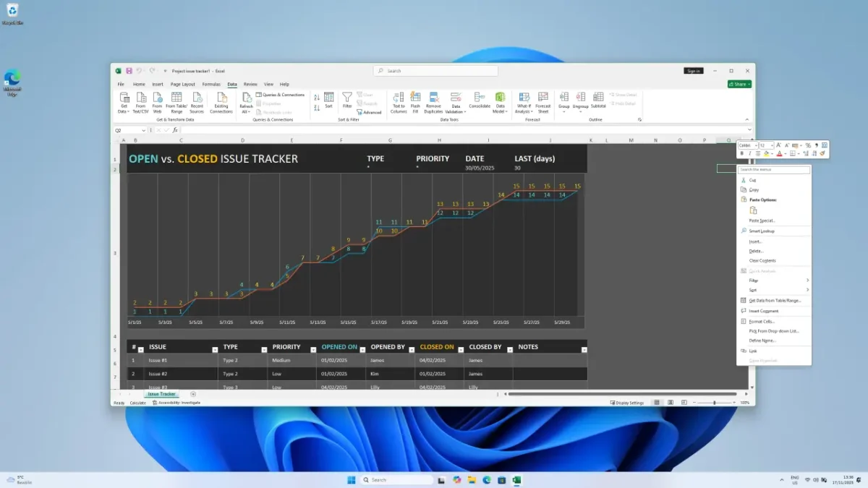This screenshot has height=488, width=868.
Task: Toggle italic in the mini toolbar
Action: coord(749,153)
